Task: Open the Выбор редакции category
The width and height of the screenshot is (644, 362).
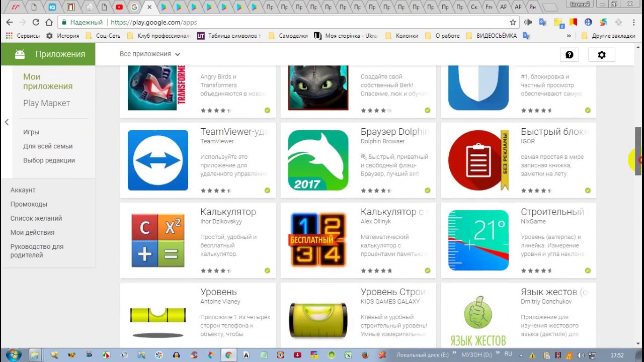Action: tap(49, 160)
